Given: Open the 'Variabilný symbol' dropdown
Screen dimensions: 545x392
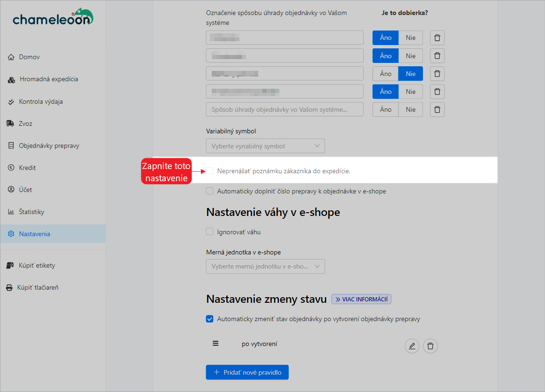Looking at the screenshot, I should (265, 146).
